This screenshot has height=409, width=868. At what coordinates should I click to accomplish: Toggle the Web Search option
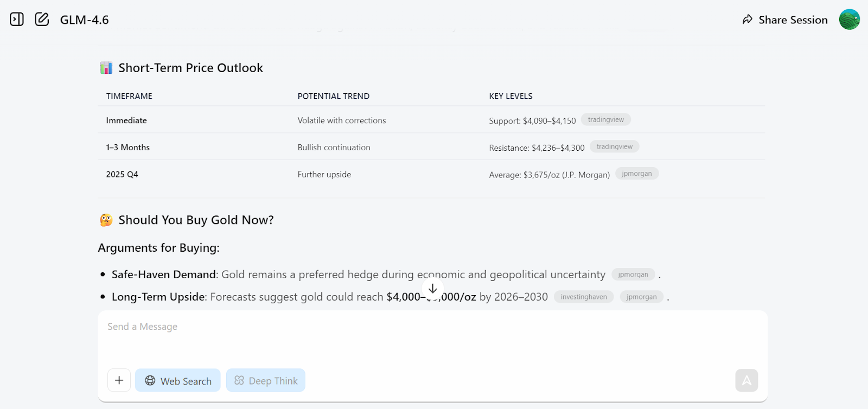click(x=178, y=380)
